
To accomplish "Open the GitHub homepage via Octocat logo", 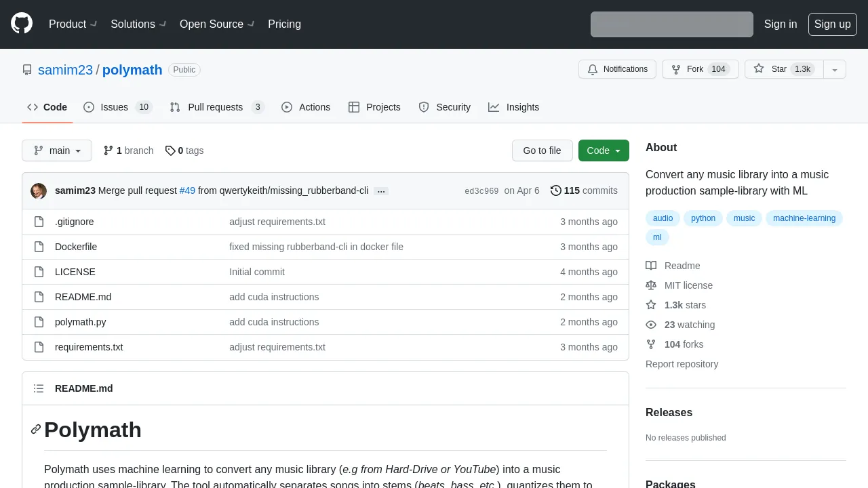I will (x=22, y=24).
